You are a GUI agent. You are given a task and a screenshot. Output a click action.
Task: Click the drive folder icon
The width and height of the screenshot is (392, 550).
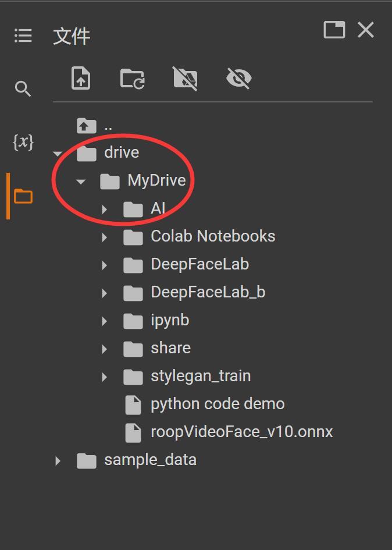pos(86,153)
